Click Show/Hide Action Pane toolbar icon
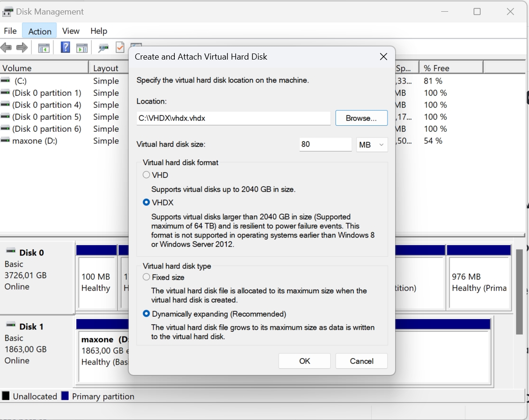The height and width of the screenshot is (420, 529). (82, 48)
